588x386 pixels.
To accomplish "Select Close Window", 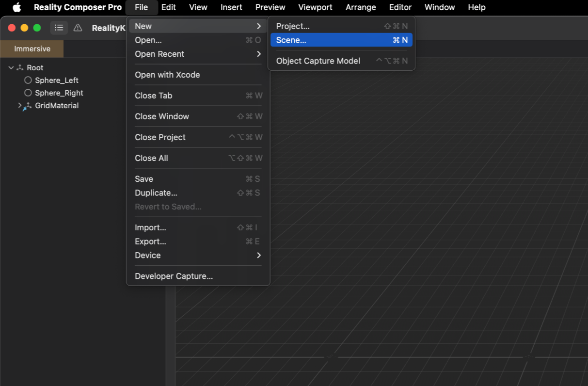I will 198,116.
